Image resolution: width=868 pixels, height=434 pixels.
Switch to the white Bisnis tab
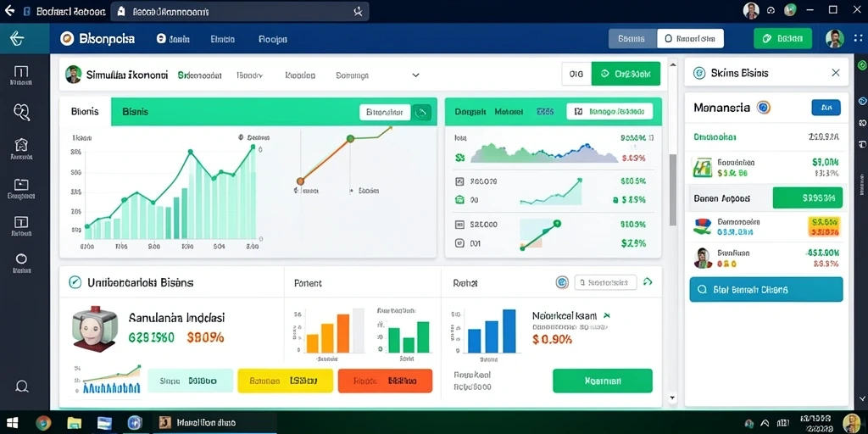pyautogui.click(x=86, y=112)
